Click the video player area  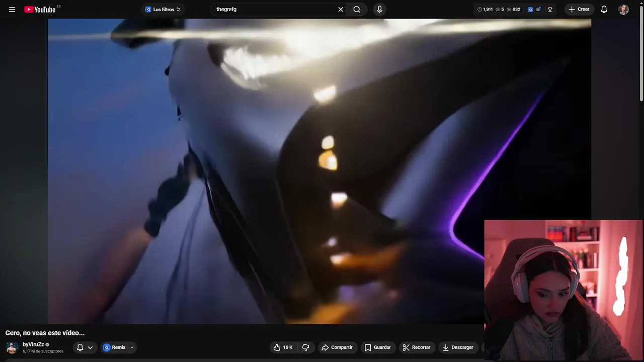(319, 171)
